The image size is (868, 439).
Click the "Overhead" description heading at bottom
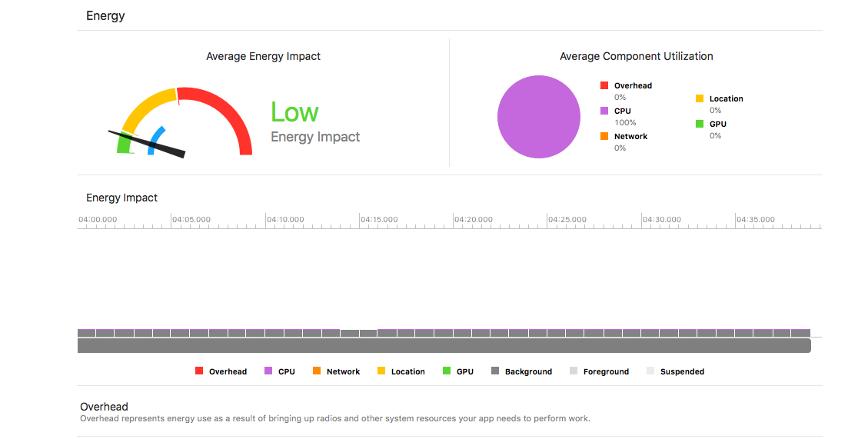point(104,407)
